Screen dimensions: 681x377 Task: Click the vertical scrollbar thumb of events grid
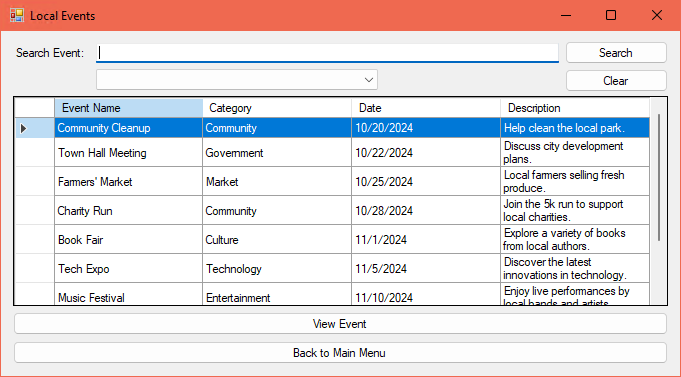pos(659,177)
